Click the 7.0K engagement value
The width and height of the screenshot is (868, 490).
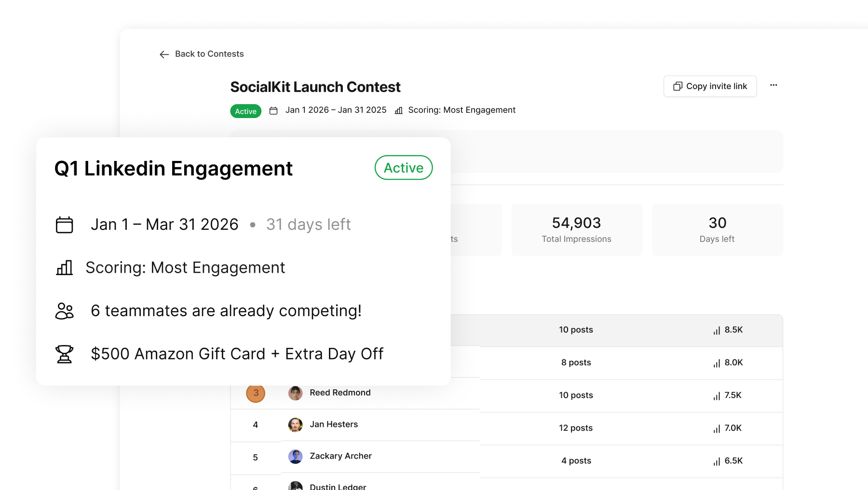[733, 428]
